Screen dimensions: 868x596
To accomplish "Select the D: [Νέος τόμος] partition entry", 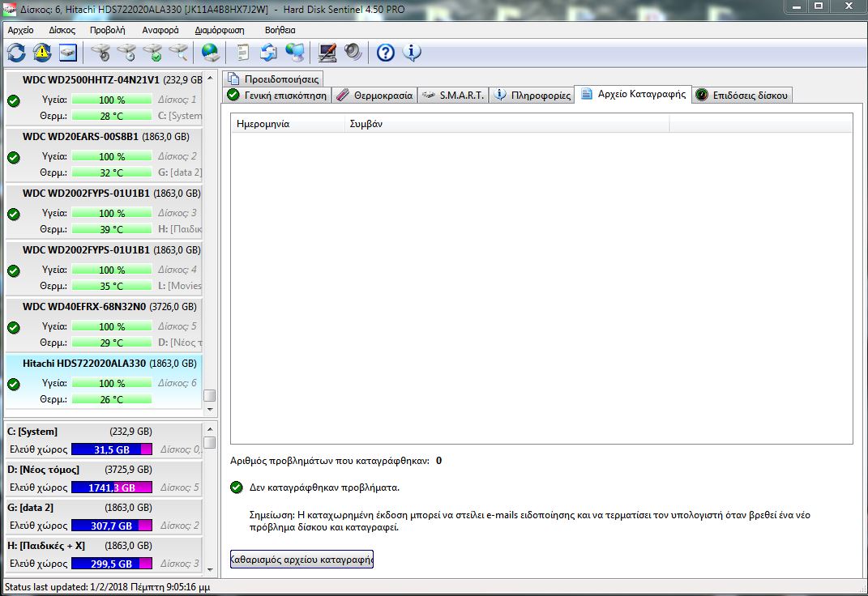I will tap(104, 479).
